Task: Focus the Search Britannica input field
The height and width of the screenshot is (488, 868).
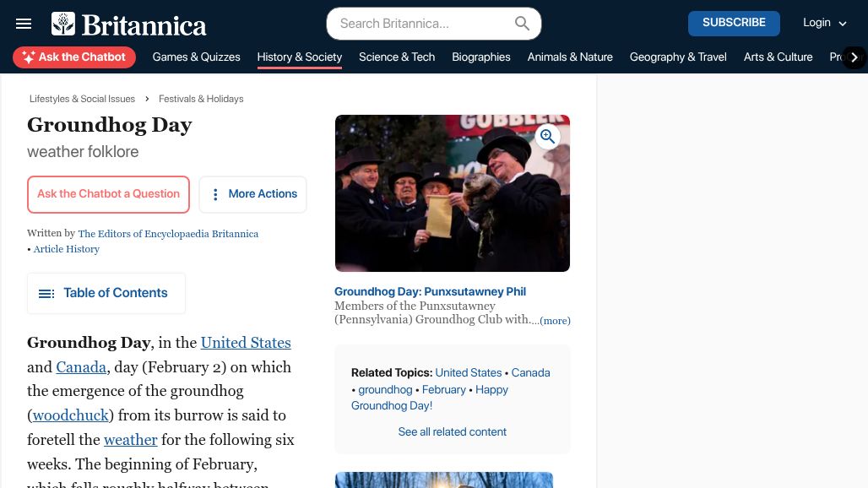Action: 422,24
